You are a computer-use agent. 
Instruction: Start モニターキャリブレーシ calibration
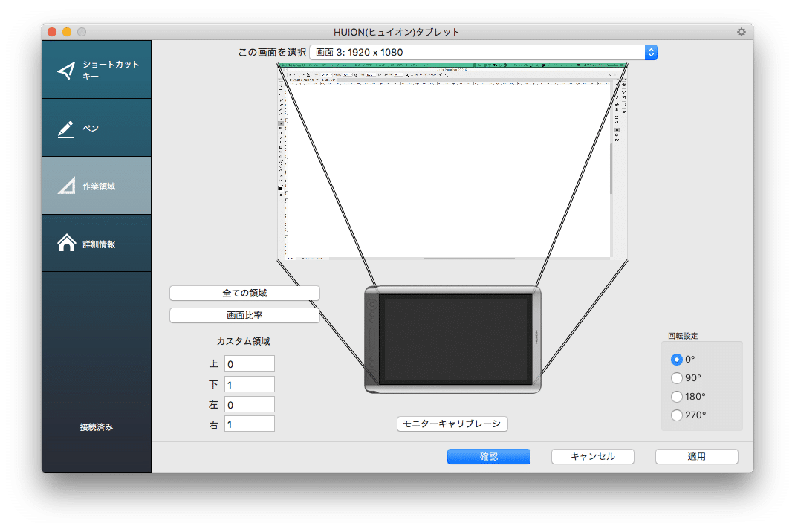click(452, 424)
